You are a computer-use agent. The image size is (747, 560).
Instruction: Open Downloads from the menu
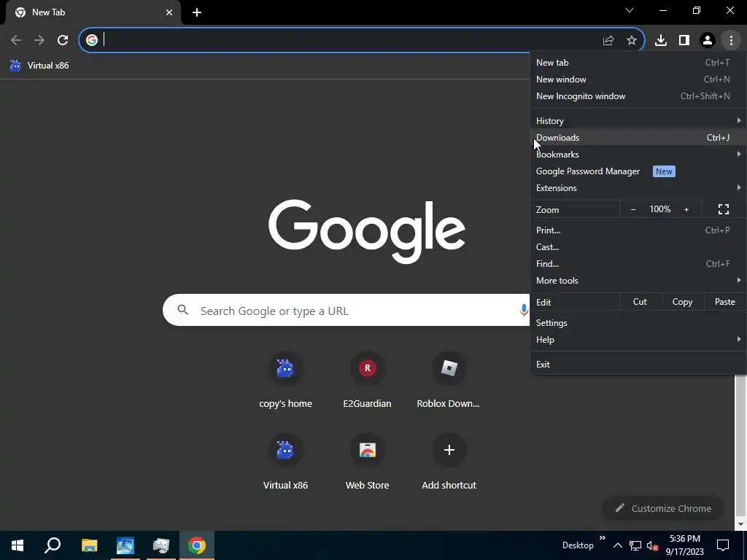click(x=638, y=138)
